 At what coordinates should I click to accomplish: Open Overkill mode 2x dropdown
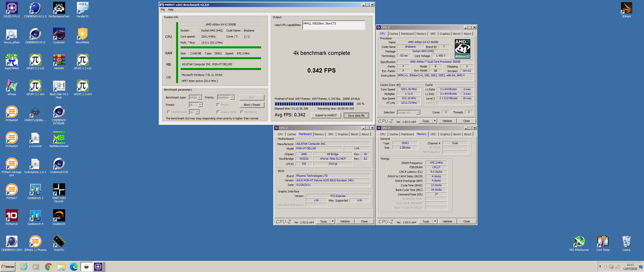pyautogui.click(x=197, y=112)
